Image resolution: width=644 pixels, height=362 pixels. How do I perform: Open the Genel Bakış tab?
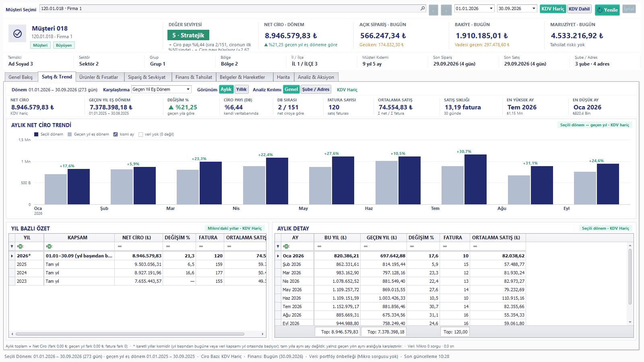pos(21,77)
